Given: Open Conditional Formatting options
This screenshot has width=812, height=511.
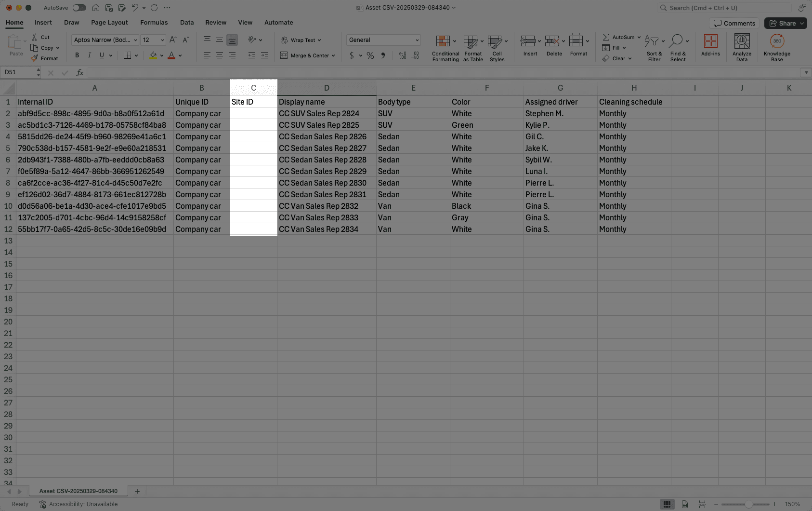Looking at the screenshot, I should pos(445,47).
